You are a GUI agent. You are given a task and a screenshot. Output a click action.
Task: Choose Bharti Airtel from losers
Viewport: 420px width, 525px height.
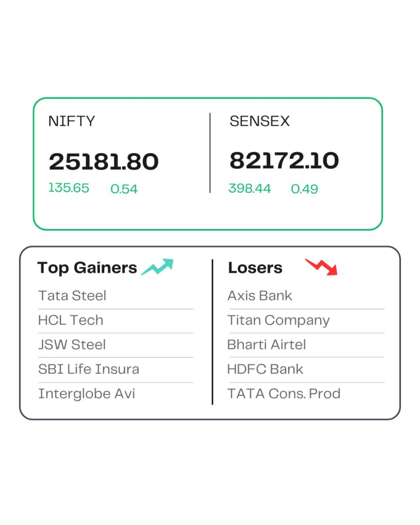coord(267,345)
